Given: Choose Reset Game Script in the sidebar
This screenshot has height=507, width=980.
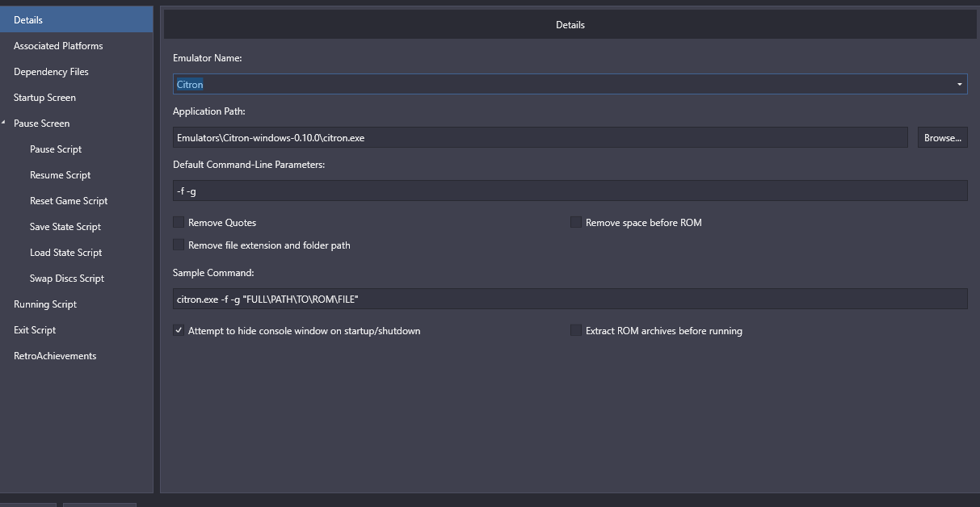Looking at the screenshot, I should 69,201.
